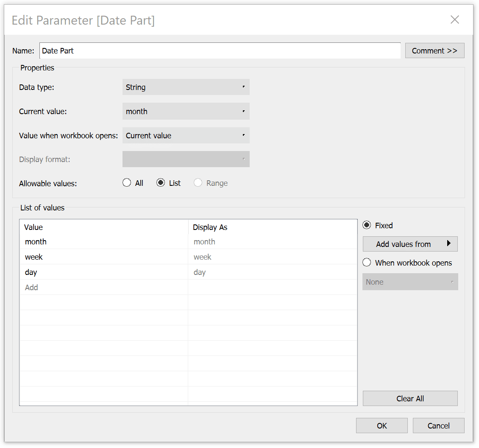Click the Value column header
479x448 pixels.
point(104,227)
